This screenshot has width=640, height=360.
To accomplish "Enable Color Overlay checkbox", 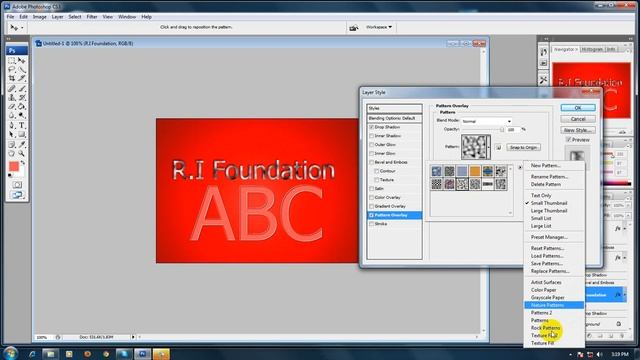I will (x=371, y=198).
